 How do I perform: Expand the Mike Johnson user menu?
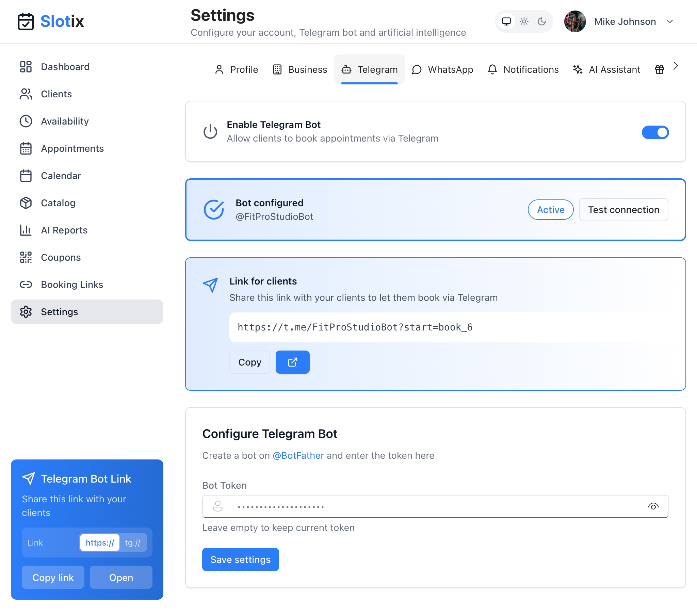669,21
